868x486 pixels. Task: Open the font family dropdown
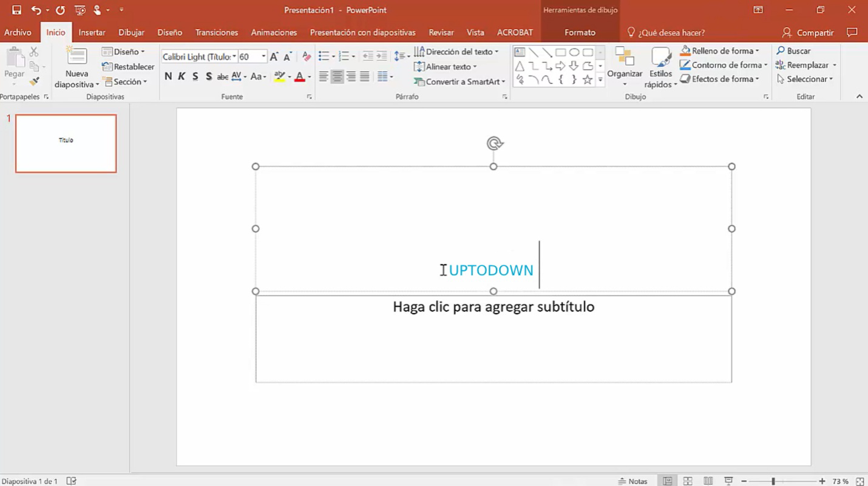click(236, 56)
